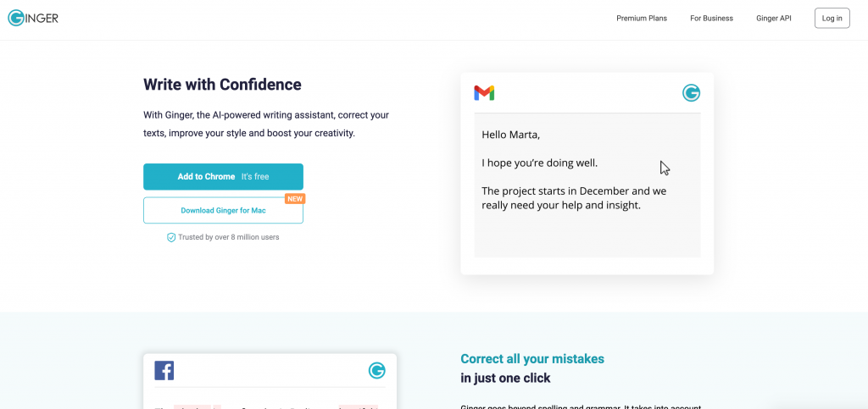Click the Log in button
This screenshot has width=868, height=409.
[832, 19]
